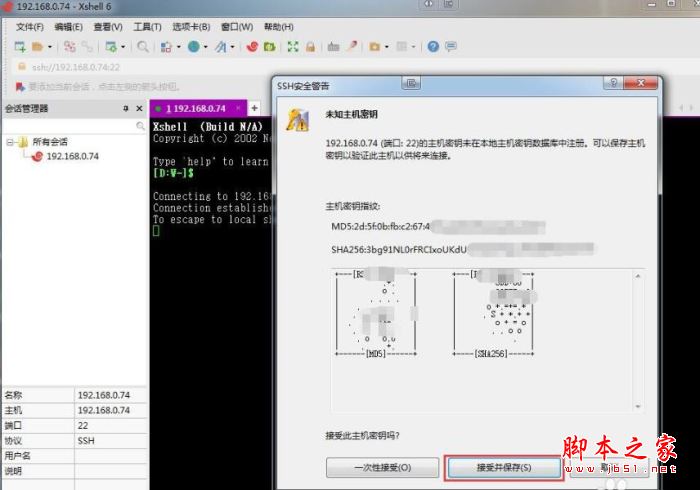
Task: Click the 名称 value 192.168.0.74 cell
Action: tap(110, 395)
